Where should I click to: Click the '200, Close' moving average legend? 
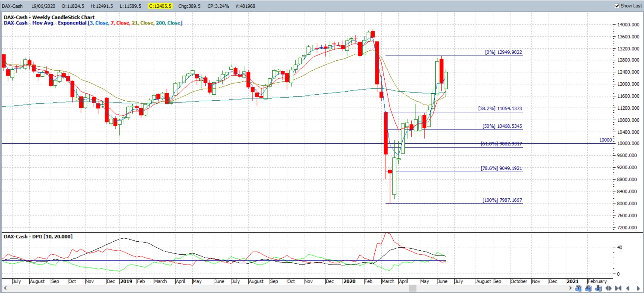click(x=168, y=23)
